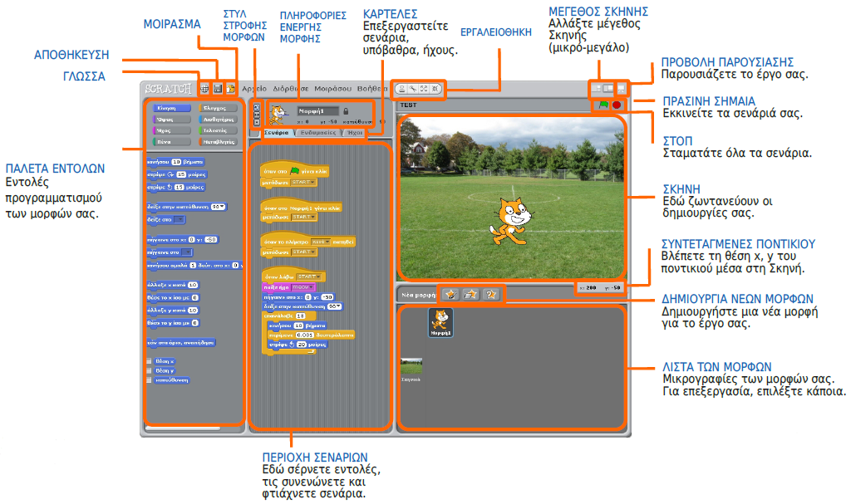Open the Διόρθωσε menu

pyautogui.click(x=290, y=89)
